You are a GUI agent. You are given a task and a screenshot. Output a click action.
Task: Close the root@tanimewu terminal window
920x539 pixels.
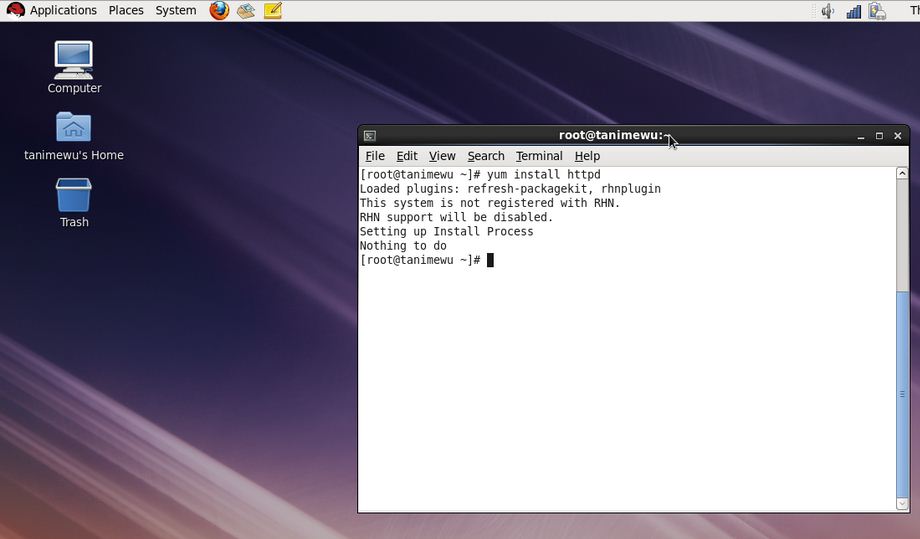pos(898,136)
